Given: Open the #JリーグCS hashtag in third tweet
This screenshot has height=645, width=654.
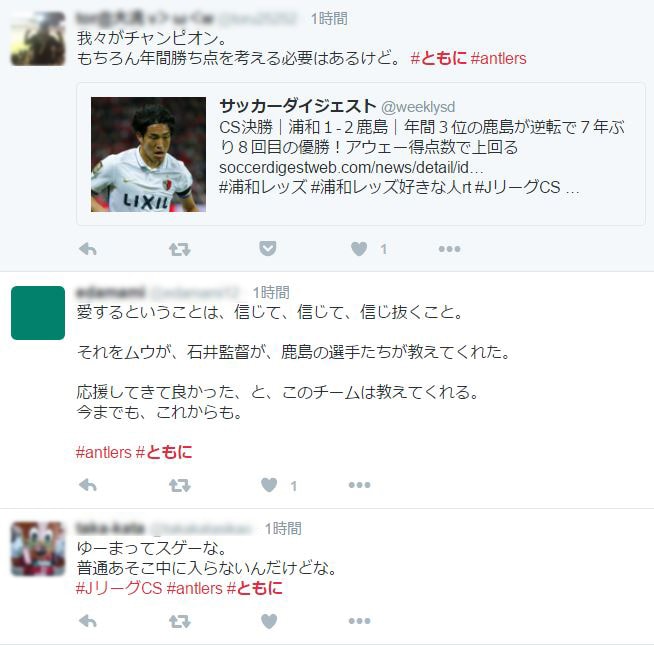Looking at the screenshot, I should pos(118,588).
